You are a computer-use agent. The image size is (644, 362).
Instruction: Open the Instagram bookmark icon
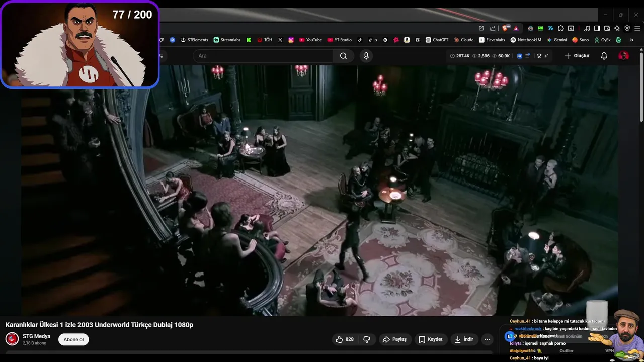pos(291,40)
